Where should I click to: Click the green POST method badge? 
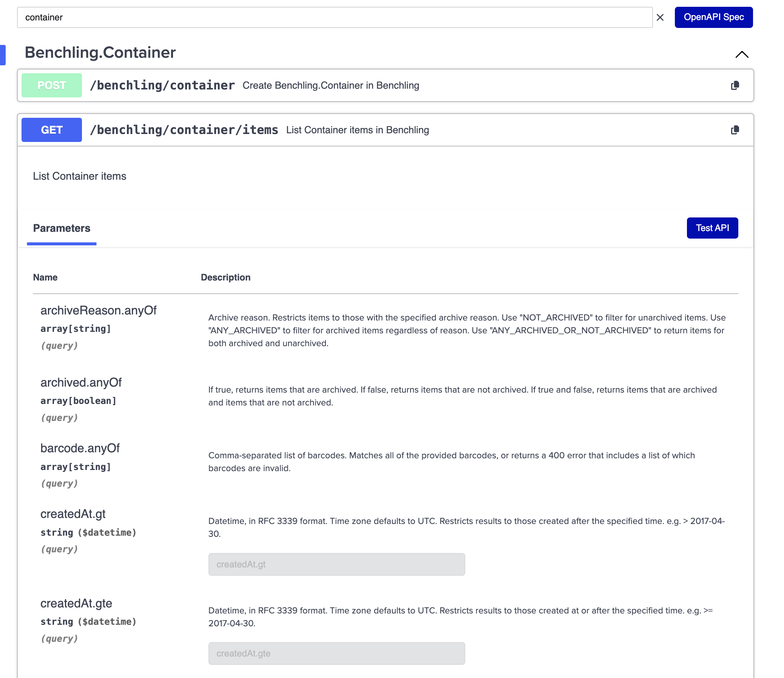pos(51,86)
